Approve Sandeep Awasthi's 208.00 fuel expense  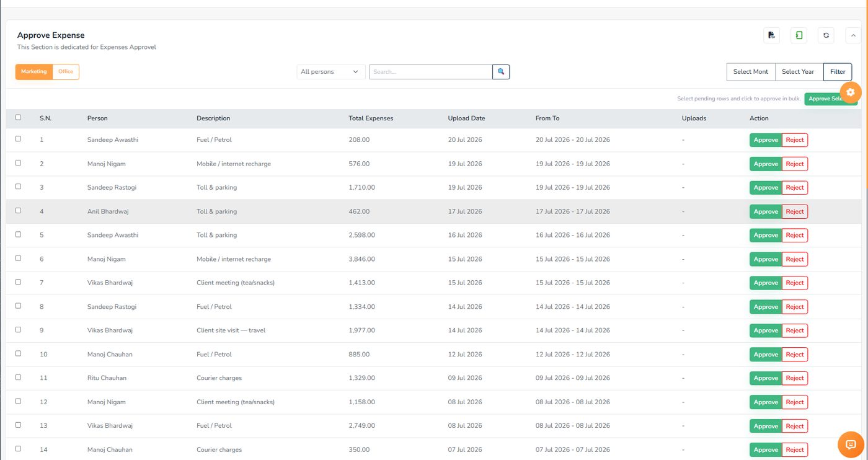766,140
